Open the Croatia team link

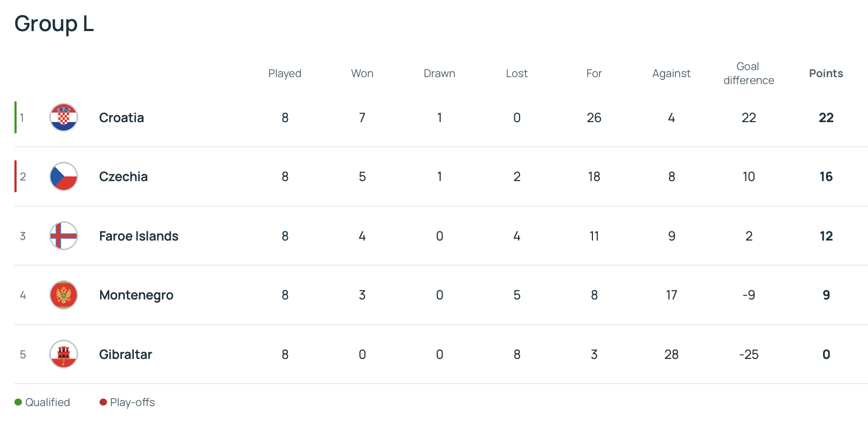[121, 118]
